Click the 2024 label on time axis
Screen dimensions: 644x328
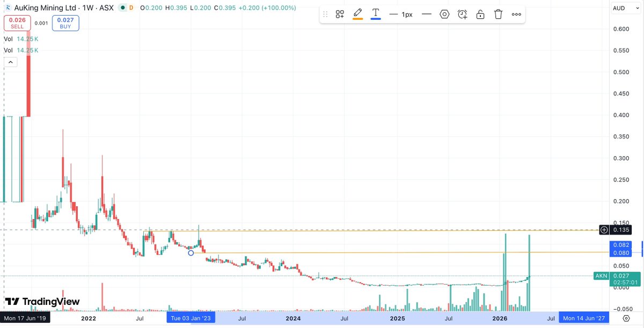point(293,318)
